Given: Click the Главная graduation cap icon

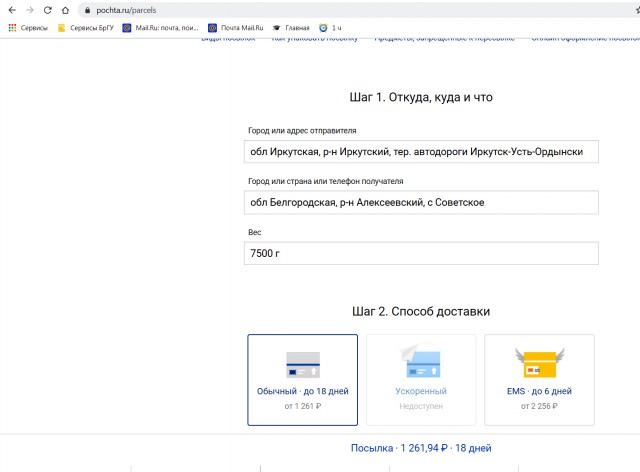Looking at the screenshot, I should [276, 28].
